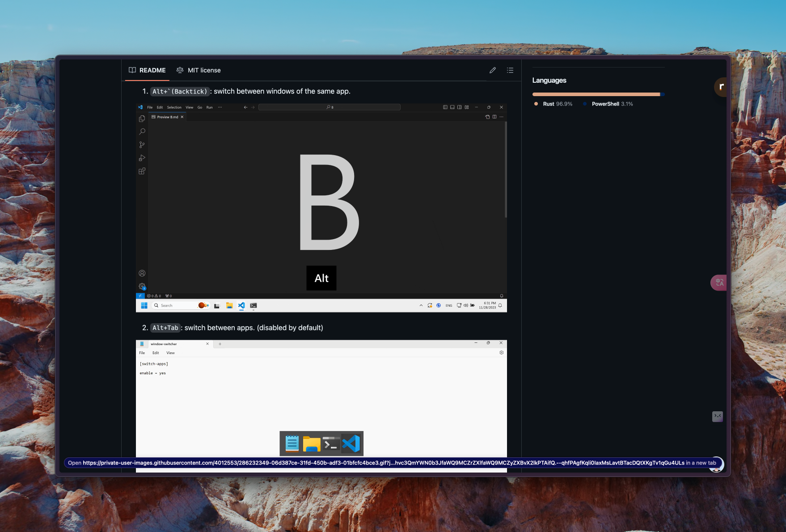
Task: Click the pink translate floating button
Action: tap(718, 283)
